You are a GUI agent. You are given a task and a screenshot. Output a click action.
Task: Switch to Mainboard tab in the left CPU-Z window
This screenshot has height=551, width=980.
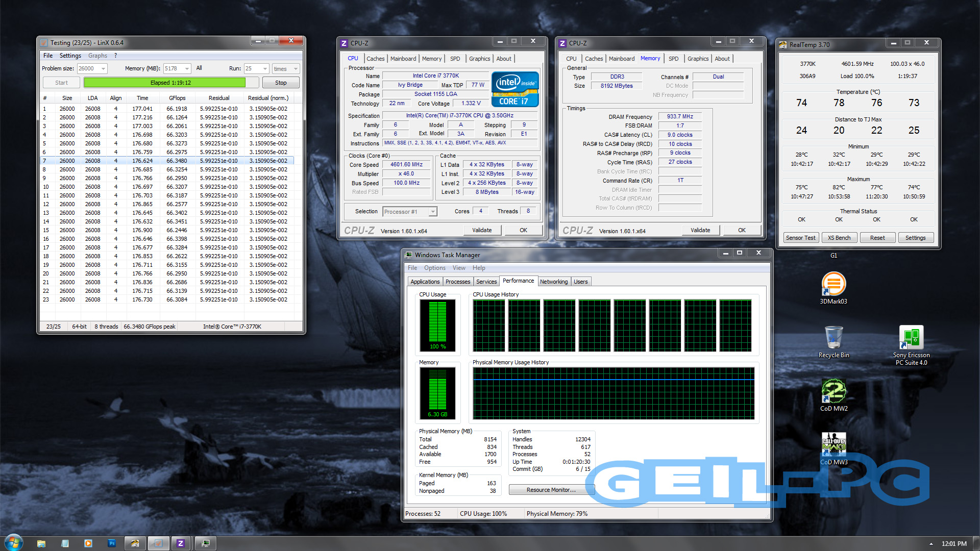[403, 59]
